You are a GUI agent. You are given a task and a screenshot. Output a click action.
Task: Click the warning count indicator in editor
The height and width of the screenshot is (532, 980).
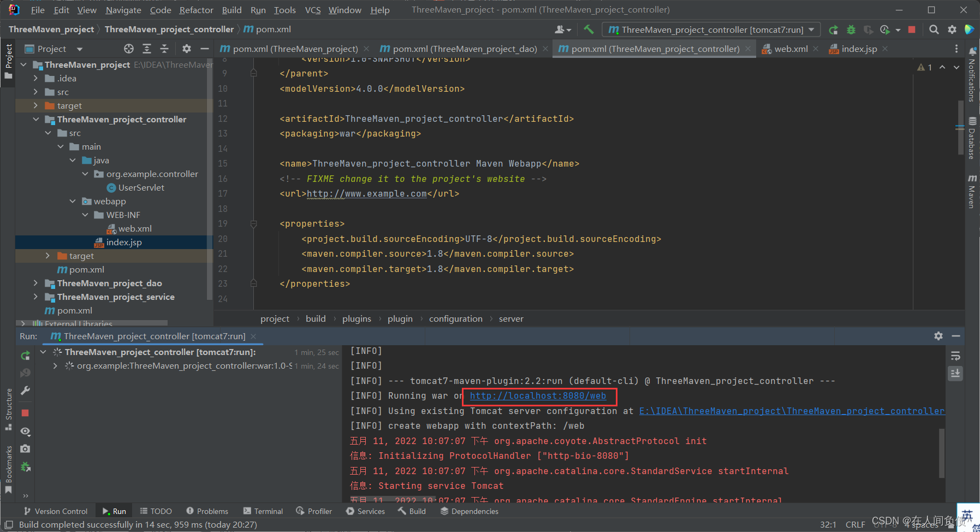point(924,67)
